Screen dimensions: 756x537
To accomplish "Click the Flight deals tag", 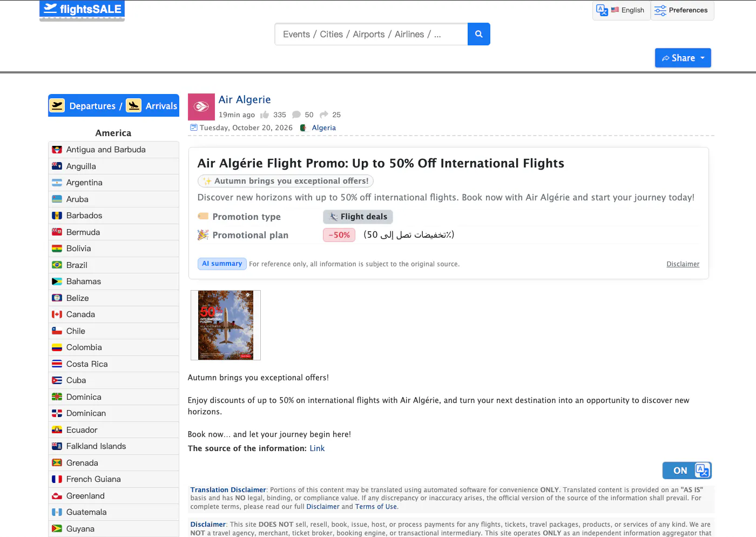I will (358, 217).
